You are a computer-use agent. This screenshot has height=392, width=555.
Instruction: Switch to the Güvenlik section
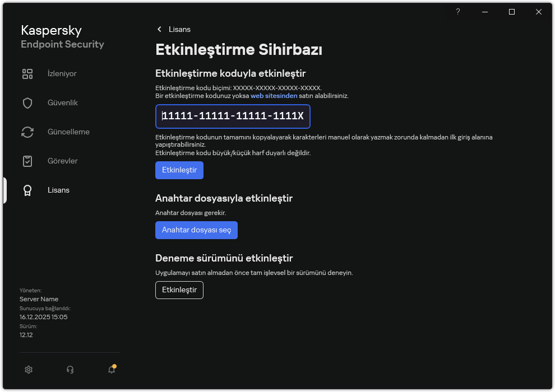coord(63,102)
